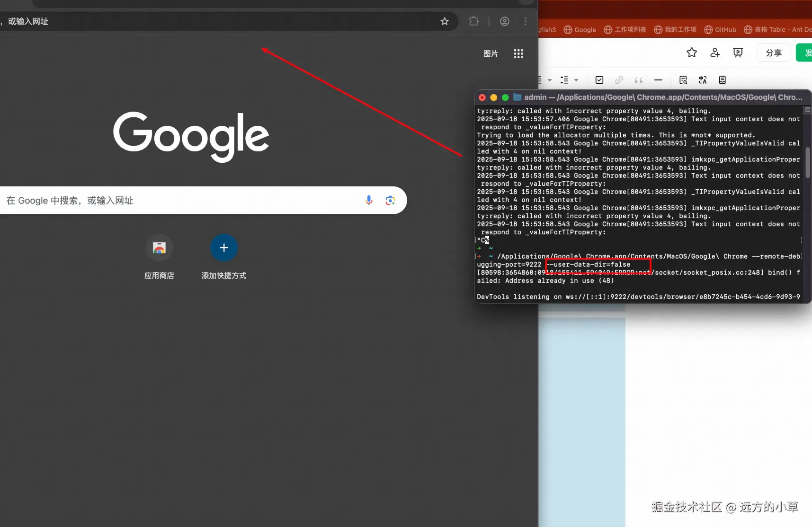The image size is (812, 527).
Task: Open Google Lens image search icon
Action: coord(390,200)
